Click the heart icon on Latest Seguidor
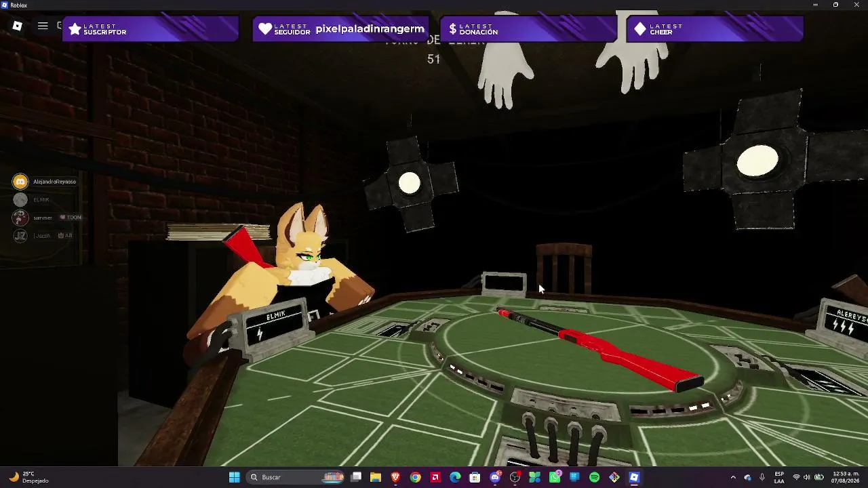The image size is (868, 488). coord(265,29)
